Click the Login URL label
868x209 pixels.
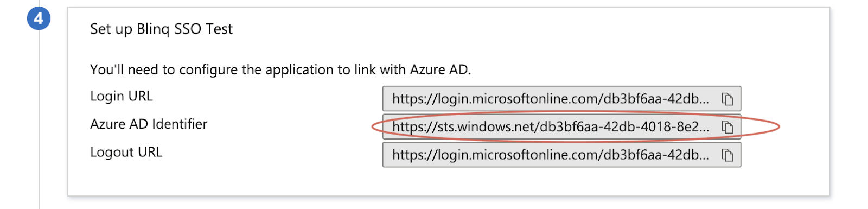(122, 96)
